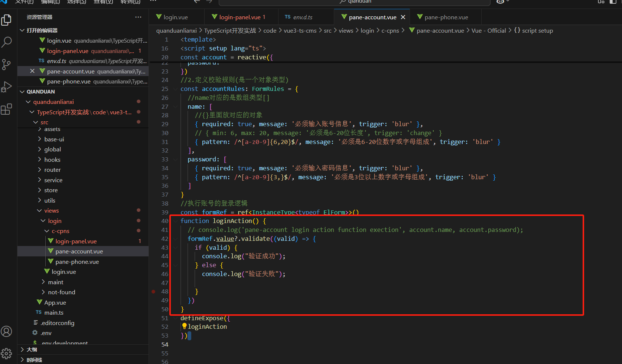622x364 pixels.
Task: Select pane-account.vue in the Explorer file tree
Action: click(83, 252)
